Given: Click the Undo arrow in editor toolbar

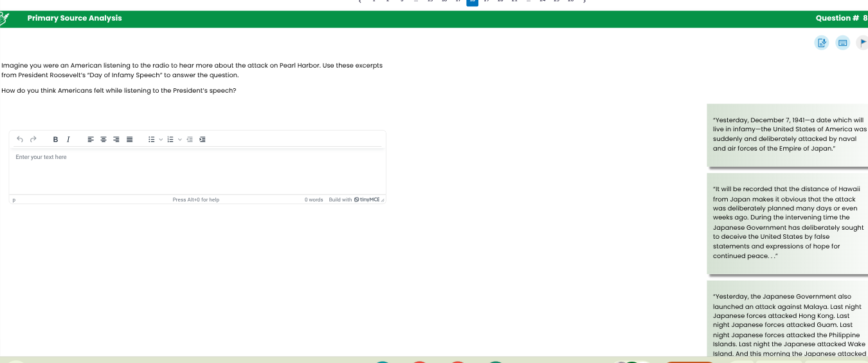Looking at the screenshot, I should [20, 139].
